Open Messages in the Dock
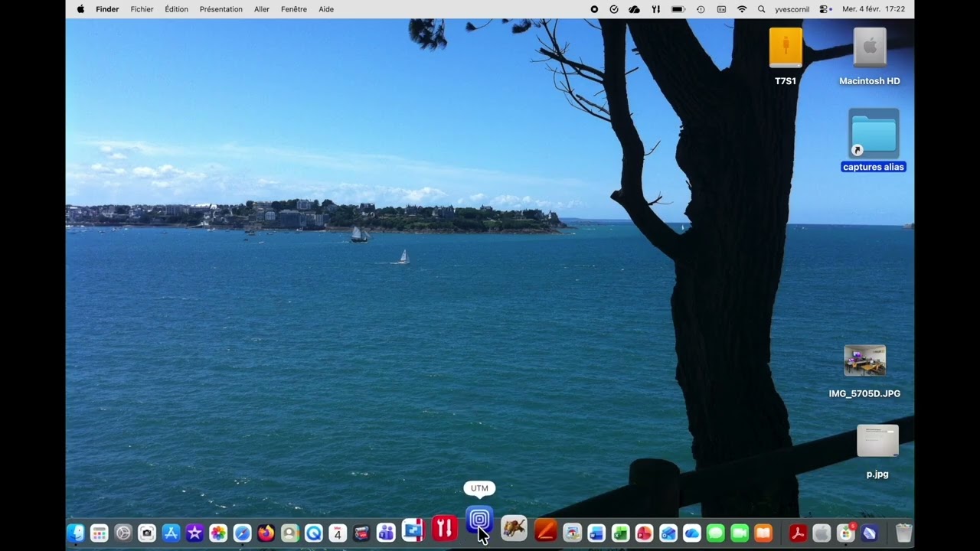The height and width of the screenshot is (551, 980). click(x=715, y=533)
